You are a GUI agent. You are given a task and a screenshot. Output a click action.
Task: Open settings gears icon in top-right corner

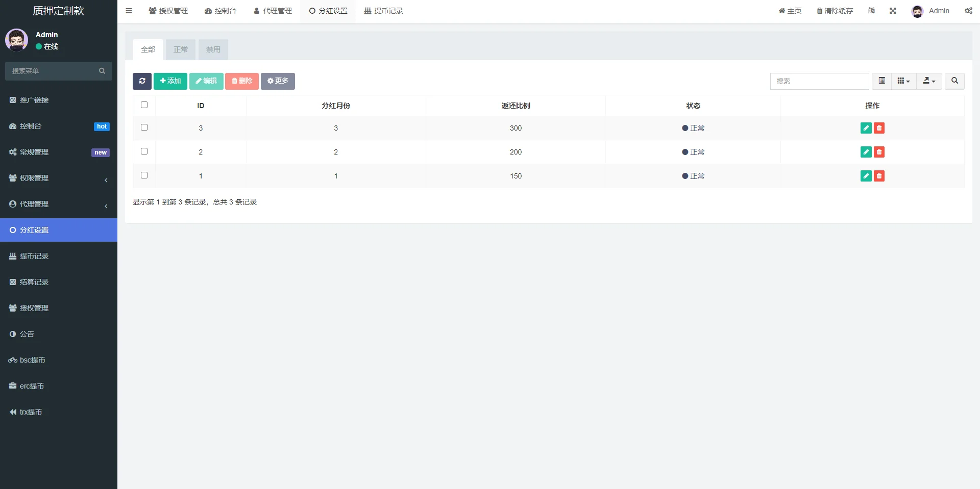pyautogui.click(x=968, y=11)
